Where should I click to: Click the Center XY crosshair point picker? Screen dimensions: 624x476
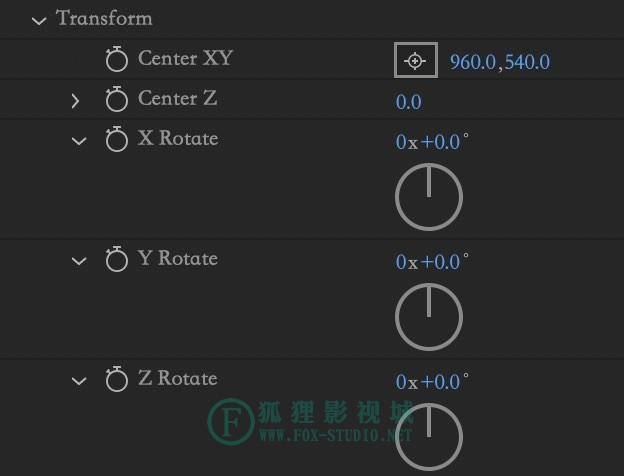pyautogui.click(x=416, y=60)
